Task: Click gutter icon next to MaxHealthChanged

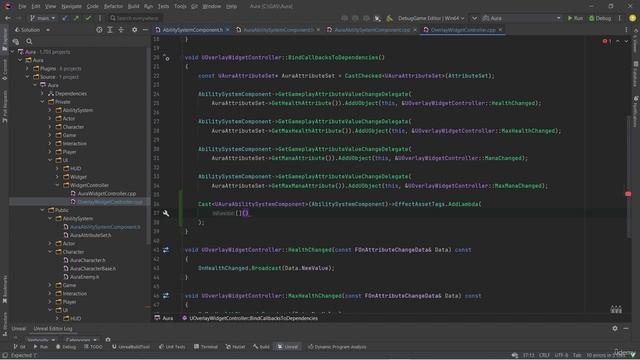Action: coord(166,296)
